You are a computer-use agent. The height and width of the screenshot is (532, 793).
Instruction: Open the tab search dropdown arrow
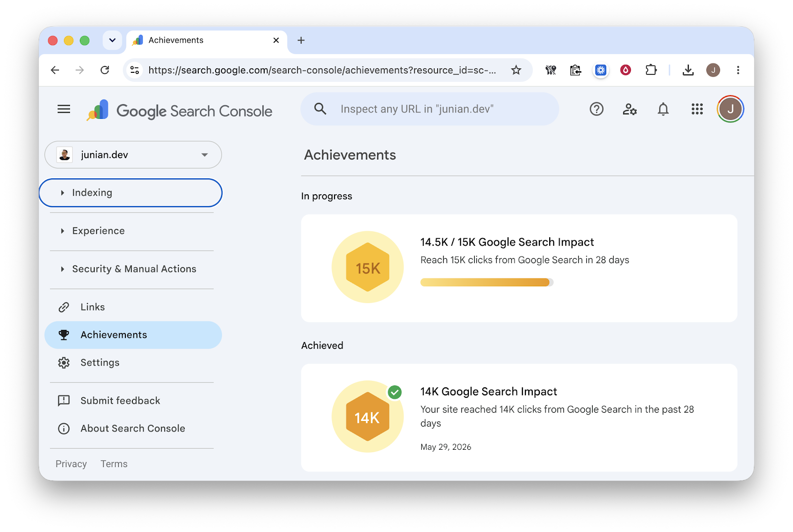(113, 40)
